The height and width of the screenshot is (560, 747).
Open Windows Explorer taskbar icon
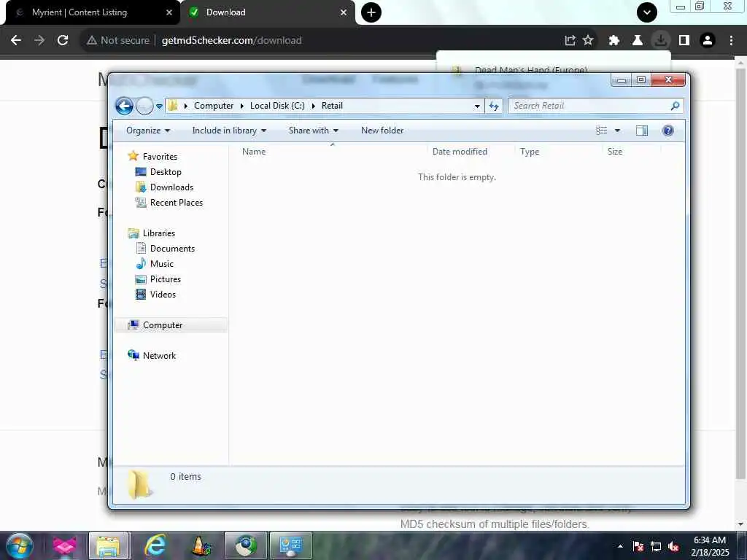point(108,545)
